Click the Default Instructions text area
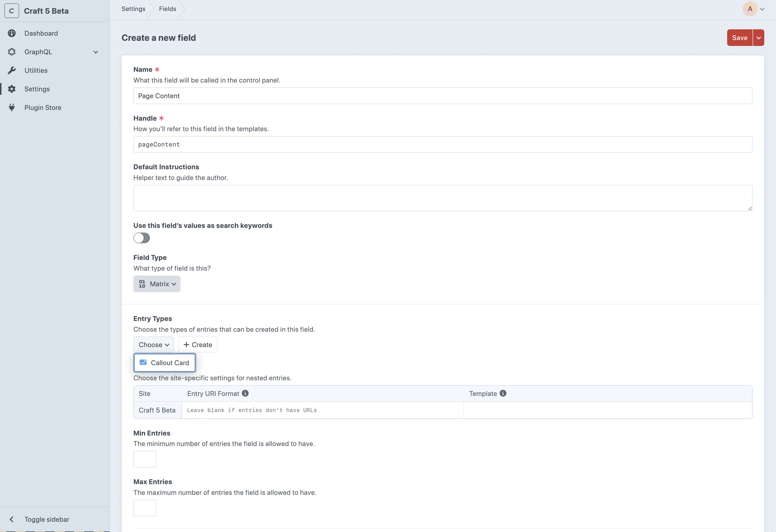Image resolution: width=776 pixels, height=532 pixels. (442, 198)
